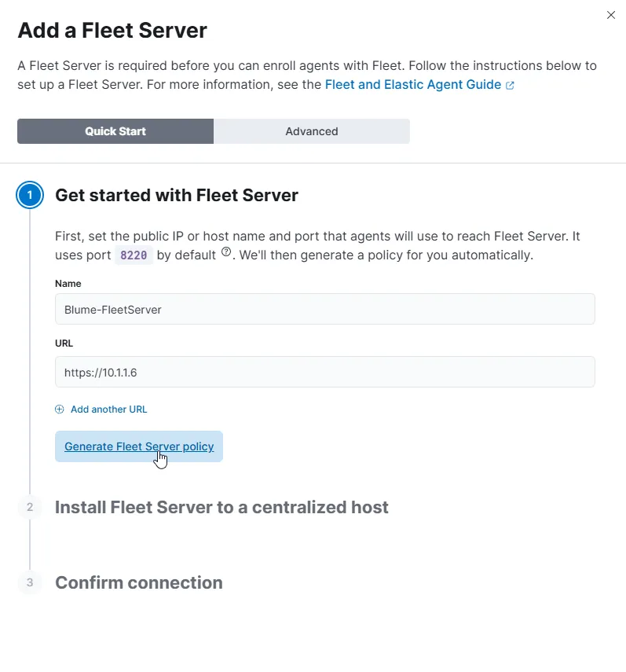
Task: Switch to the Advanced tab
Action: pos(312,131)
